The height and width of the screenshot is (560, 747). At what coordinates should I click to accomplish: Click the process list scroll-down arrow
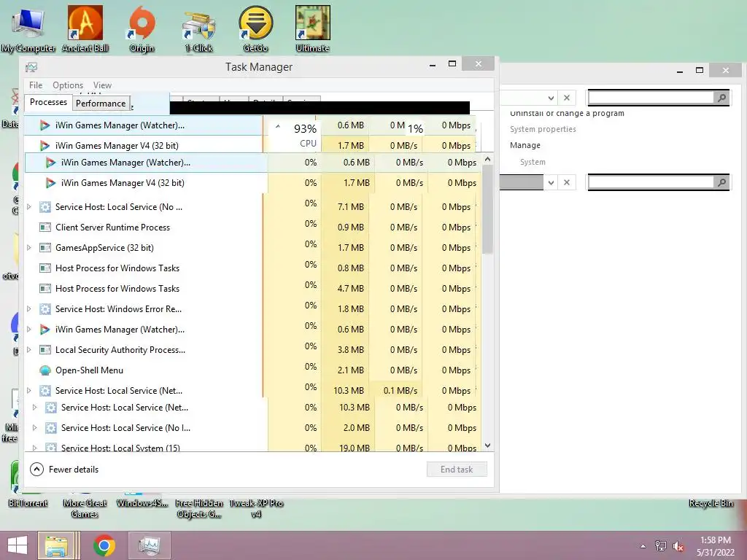(487, 446)
